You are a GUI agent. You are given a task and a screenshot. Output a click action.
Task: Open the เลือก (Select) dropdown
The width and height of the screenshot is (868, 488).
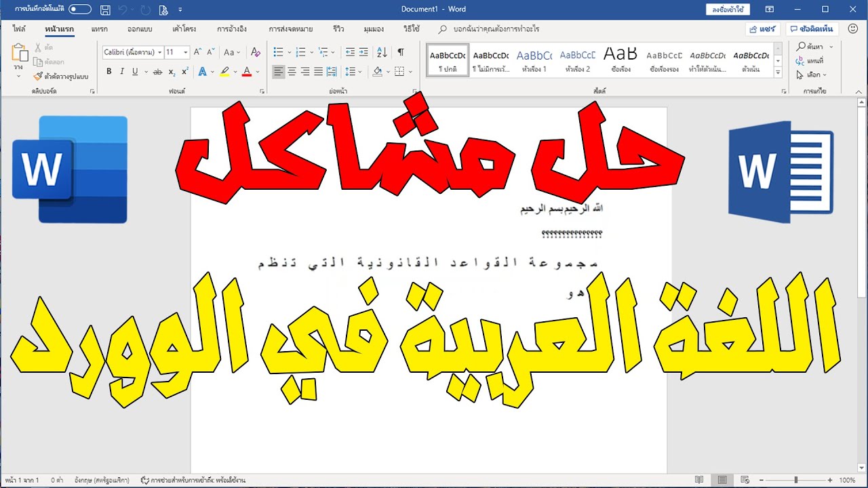811,75
